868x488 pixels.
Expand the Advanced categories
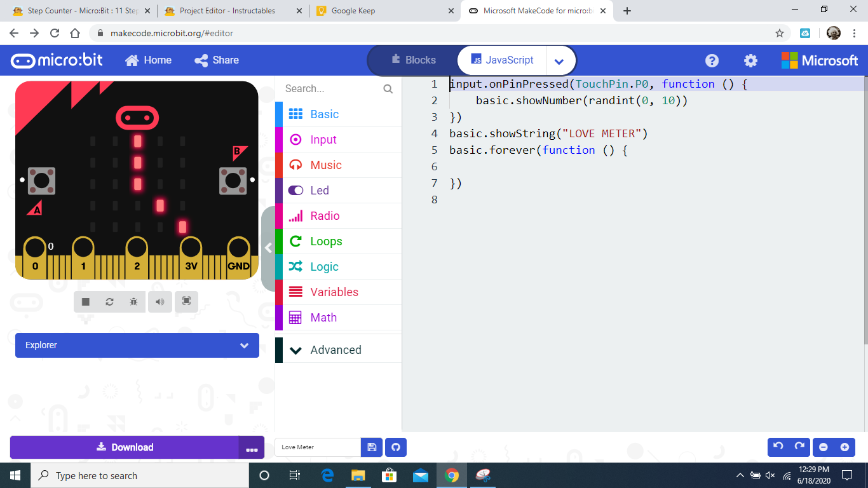[336, 349]
